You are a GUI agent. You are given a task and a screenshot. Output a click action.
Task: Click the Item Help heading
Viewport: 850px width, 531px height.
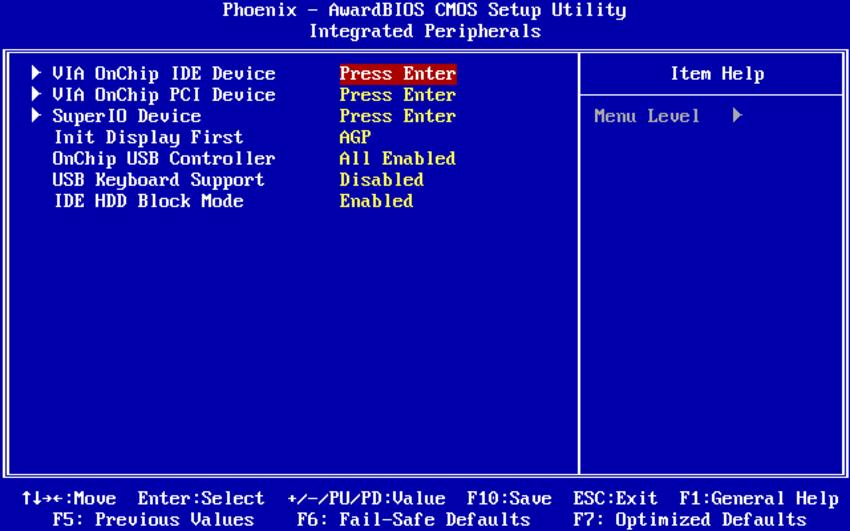pos(717,73)
